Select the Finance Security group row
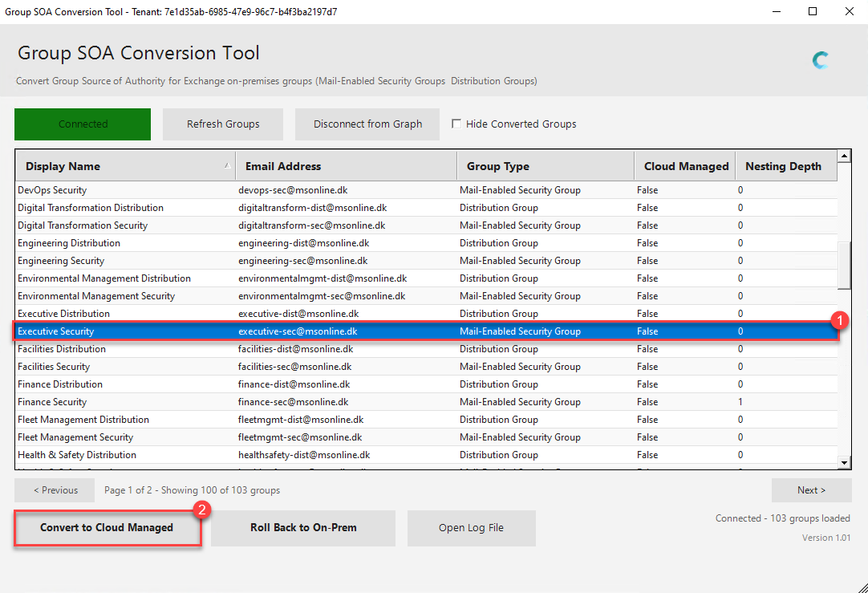This screenshot has width=868, height=593. coord(53,402)
